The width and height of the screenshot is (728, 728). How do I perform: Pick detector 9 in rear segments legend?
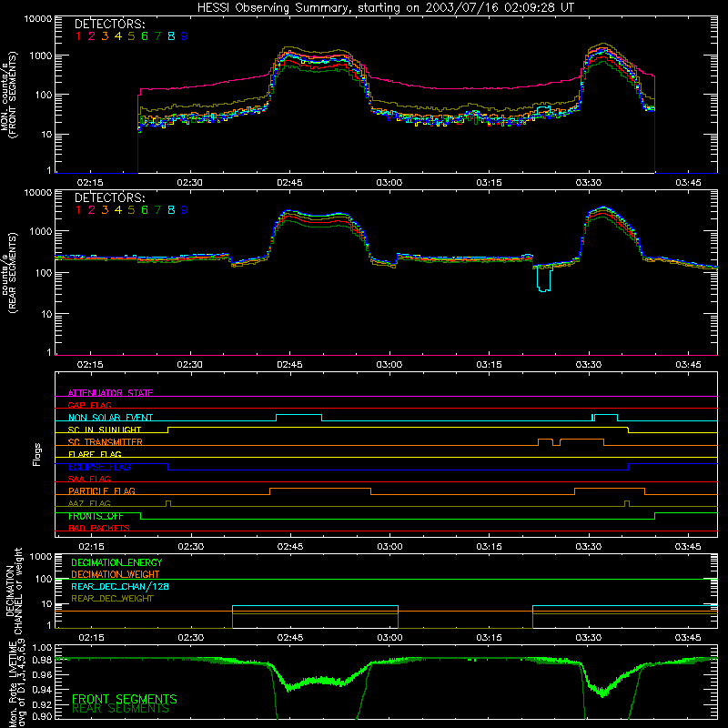coord(185,210)
